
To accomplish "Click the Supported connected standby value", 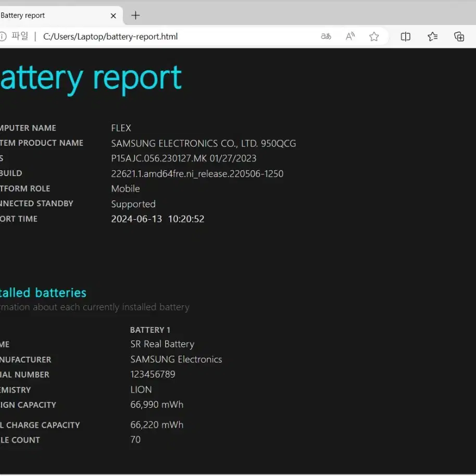I will tap(133, 204).
